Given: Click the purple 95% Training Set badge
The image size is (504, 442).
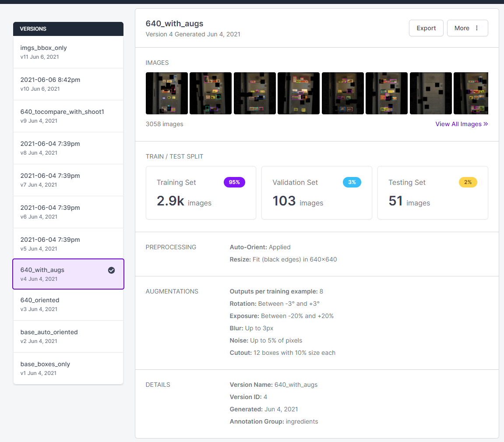Looking at the screenshot, I should 234,182.
